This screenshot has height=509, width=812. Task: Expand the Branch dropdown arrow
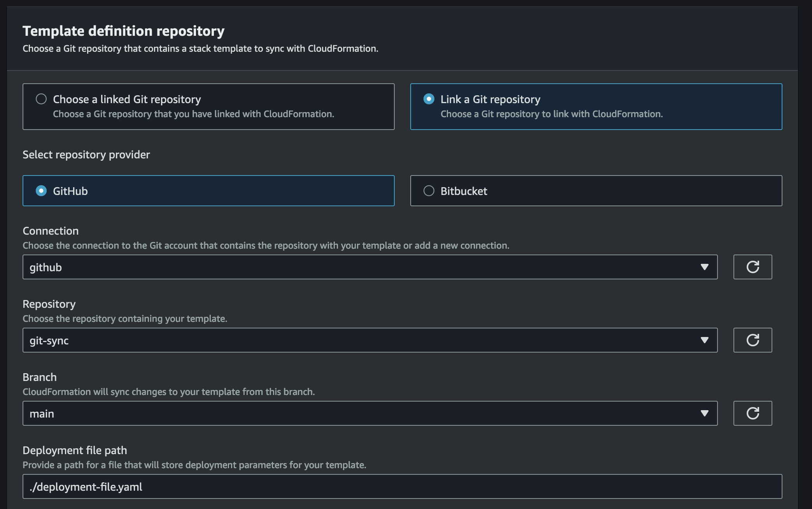pyautogui.click(x=704, y=413)
